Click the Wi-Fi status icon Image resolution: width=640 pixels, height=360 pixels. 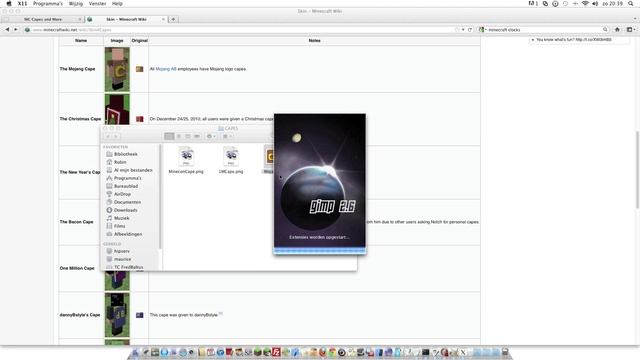tap(585, 3)
